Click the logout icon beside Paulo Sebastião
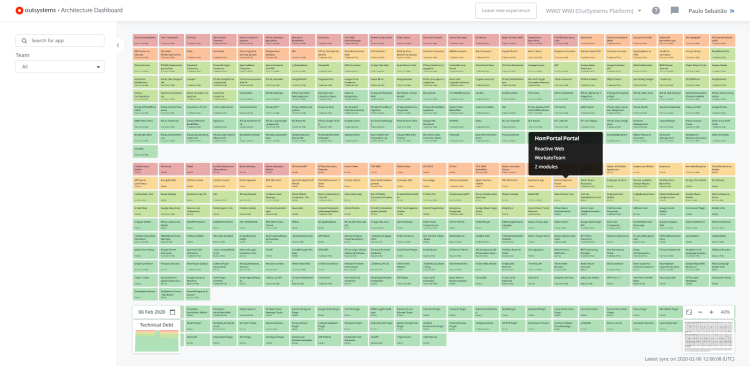 (732, 11)
